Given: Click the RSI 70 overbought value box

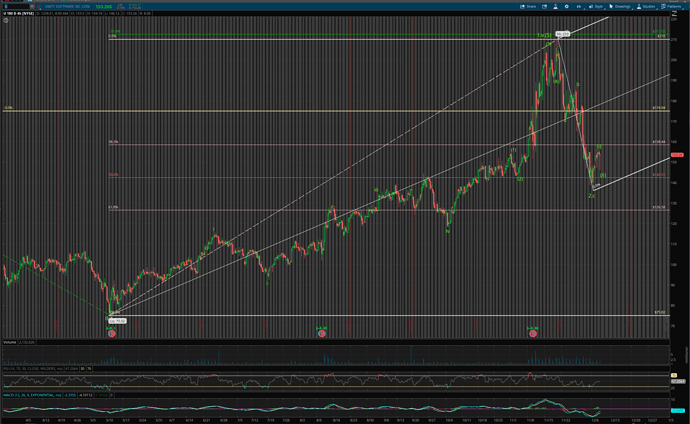Looking at the screenshot, I should (89, 369).
